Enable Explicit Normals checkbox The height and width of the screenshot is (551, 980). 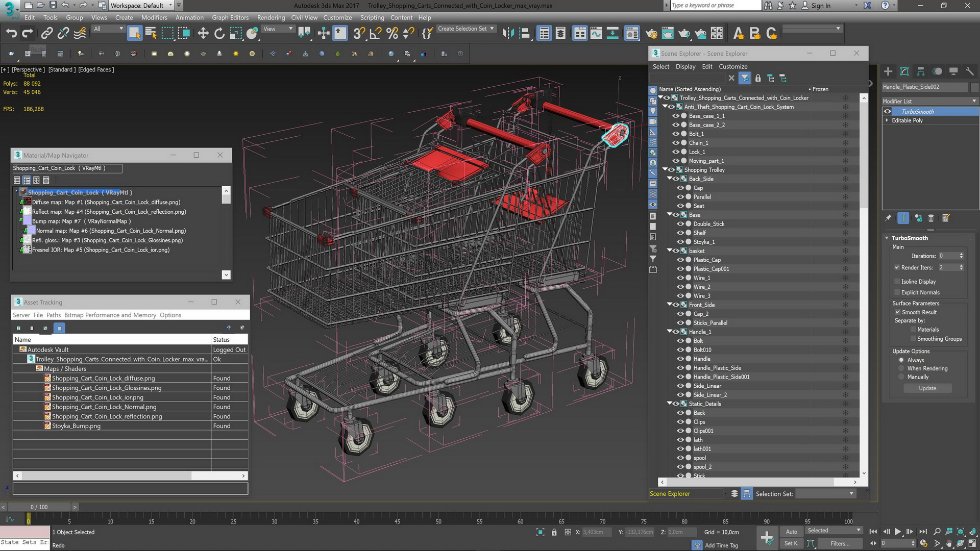(x=897, y=292)
